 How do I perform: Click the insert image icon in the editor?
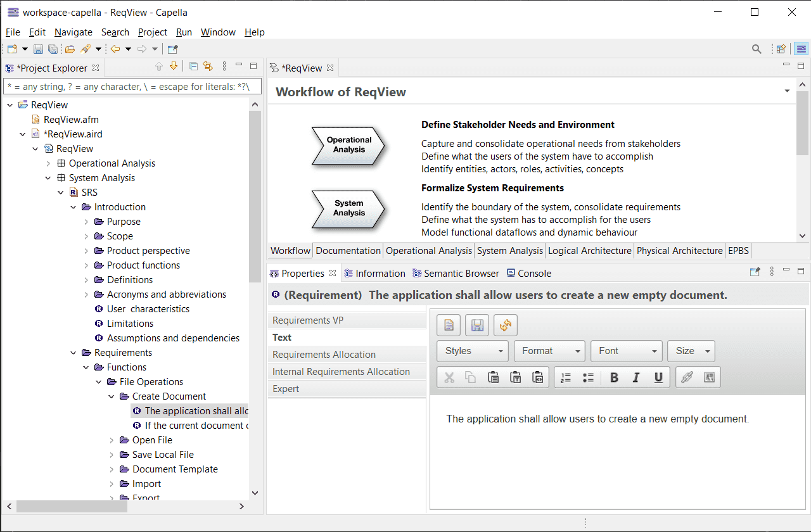point(709,377)
